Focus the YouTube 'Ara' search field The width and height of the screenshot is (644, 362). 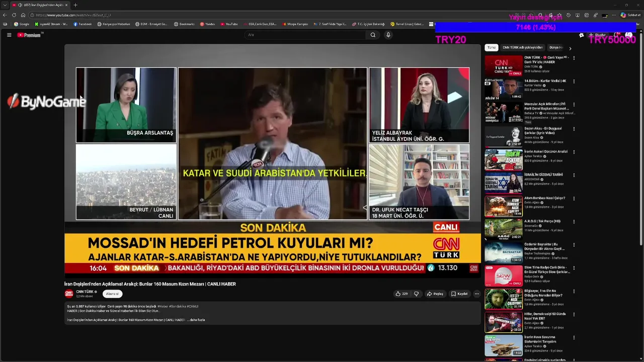305,35
